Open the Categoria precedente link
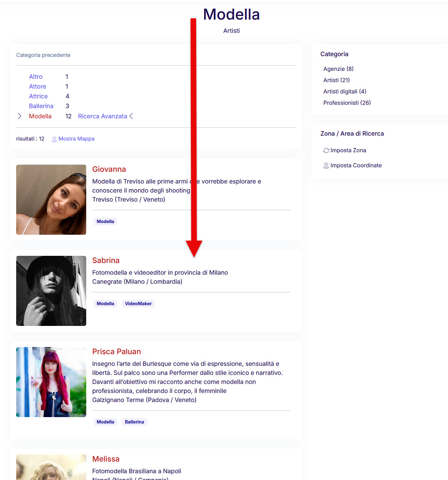This screenshot has width=448, height=480. tap(43, 55)
